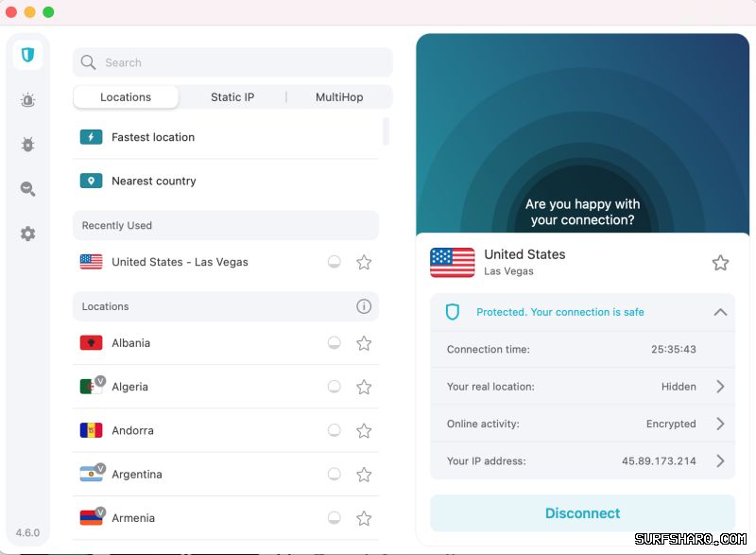Image resolution: width=756 pixels, height=555 pixels.
Task: Click the Protected shield status icon
Action: (453, 312)
